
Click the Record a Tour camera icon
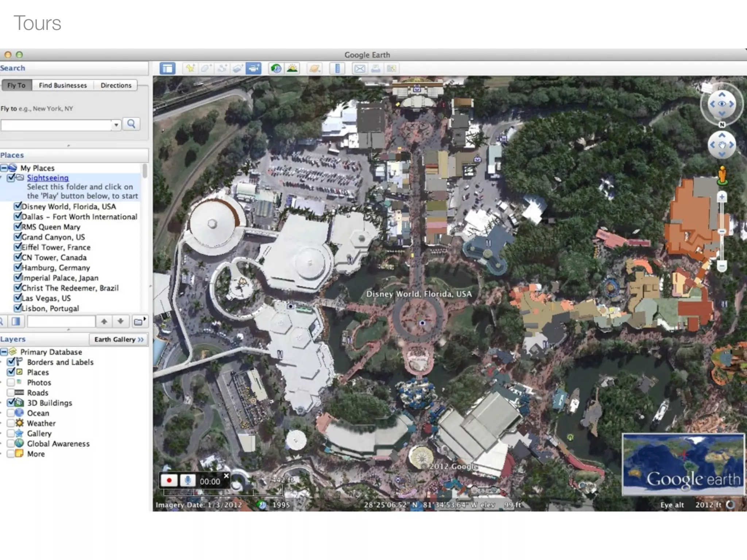click(x=253, y=69)
